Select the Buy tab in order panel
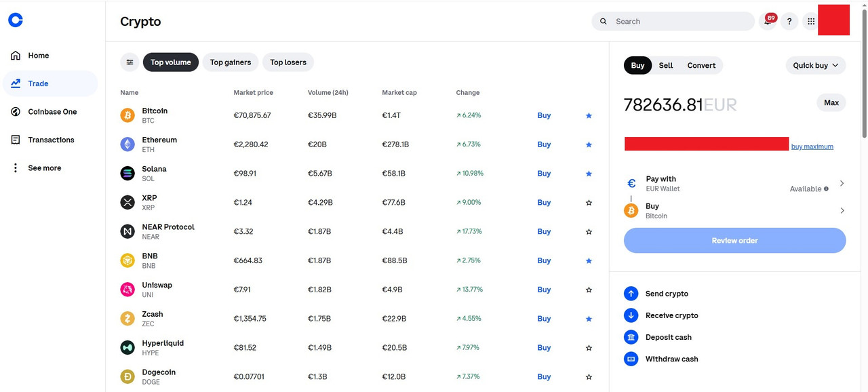Screen dimensions: 868x392 pos(638,65)
